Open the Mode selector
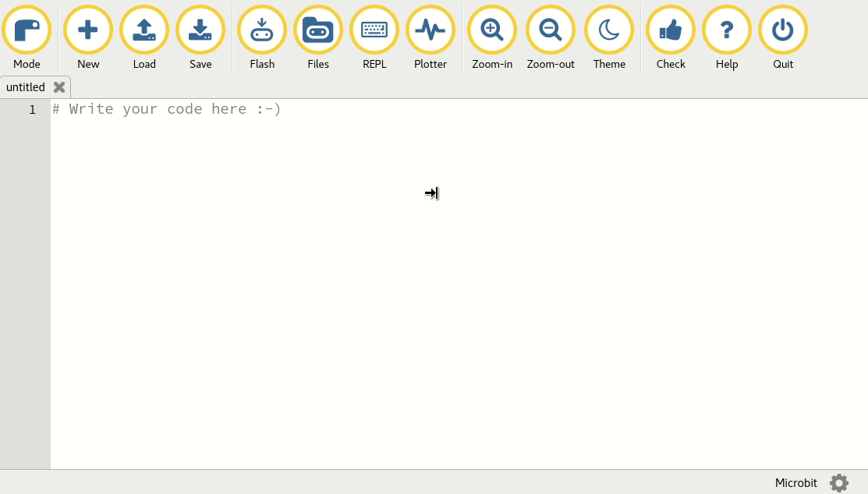868x494 pixels. tap(27, 31)
